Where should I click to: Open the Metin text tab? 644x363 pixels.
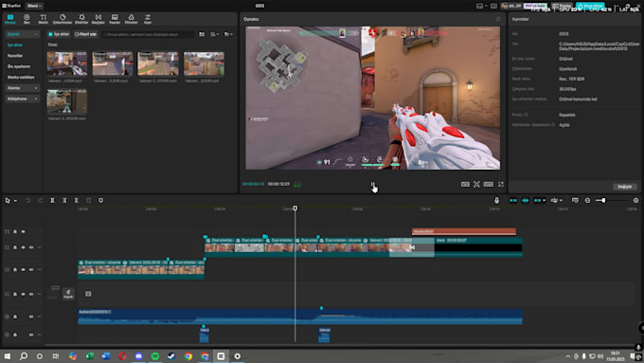pyautogui.click(x=44, y=19)
